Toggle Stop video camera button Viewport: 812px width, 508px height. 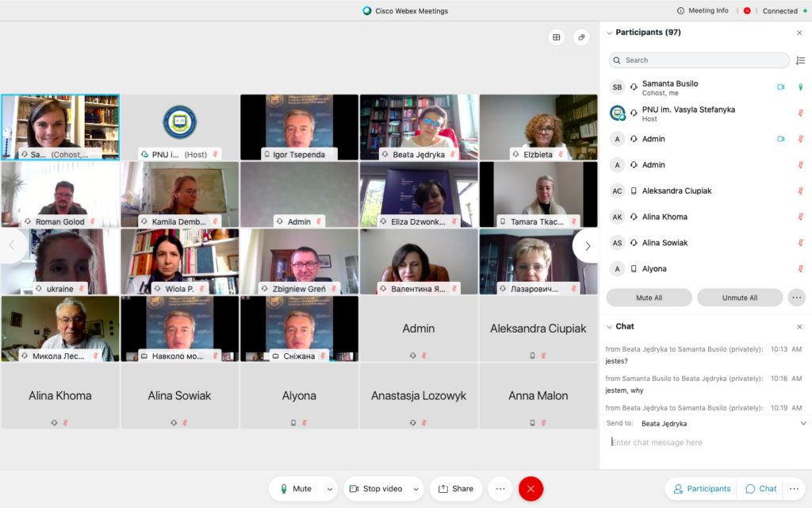[x=374, y=489]
